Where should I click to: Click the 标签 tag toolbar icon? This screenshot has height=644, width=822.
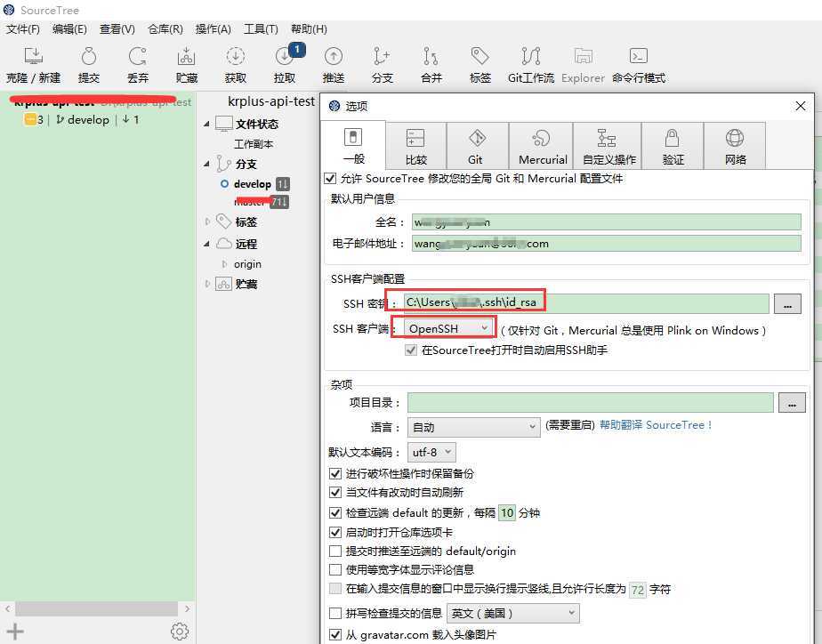click(479, 56)
